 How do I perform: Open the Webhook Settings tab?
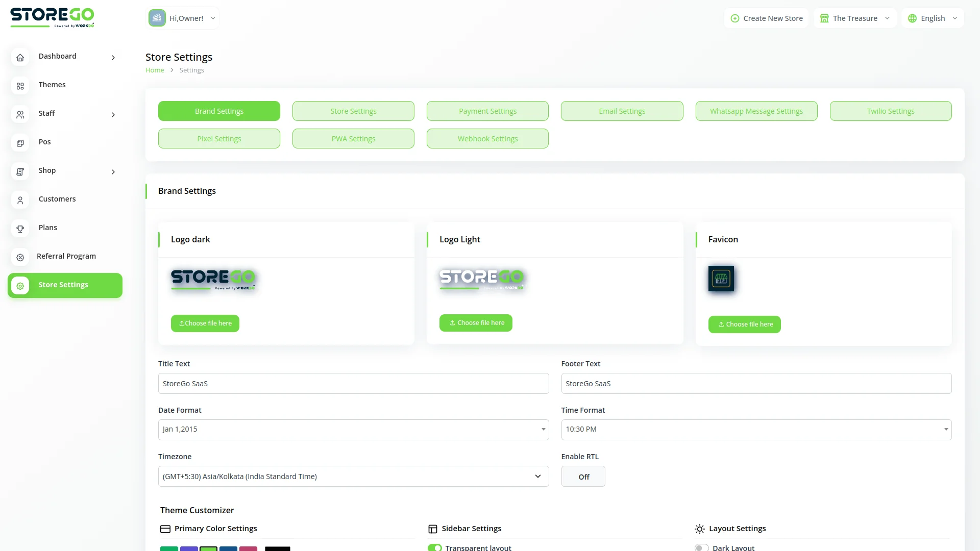click(x=487, y=139)
